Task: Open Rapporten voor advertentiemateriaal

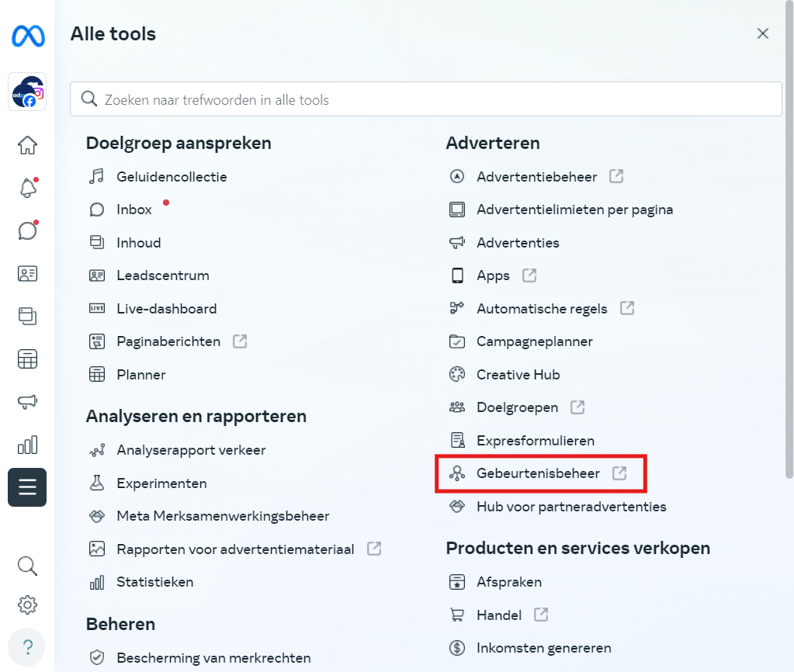Action: 235,549
